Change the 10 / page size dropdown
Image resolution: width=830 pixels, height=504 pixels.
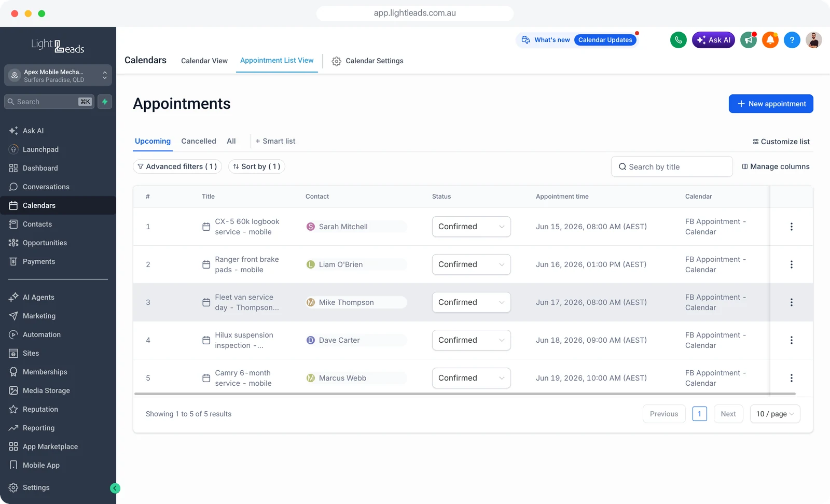[x=775, y=414]
